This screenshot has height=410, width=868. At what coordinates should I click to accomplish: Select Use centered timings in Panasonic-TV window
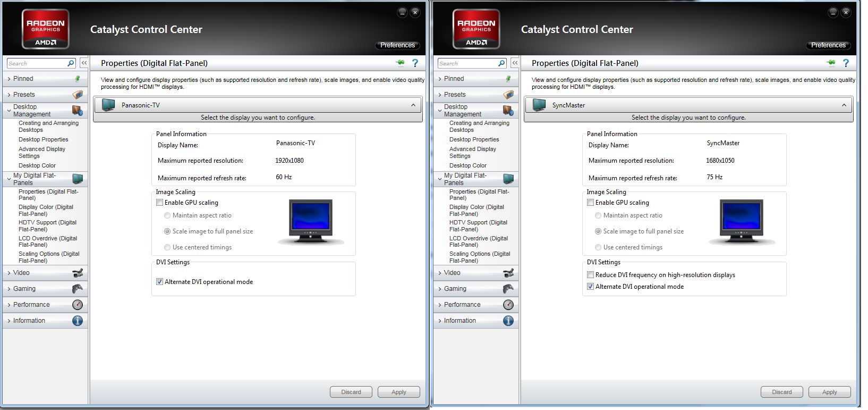(167, 247)
